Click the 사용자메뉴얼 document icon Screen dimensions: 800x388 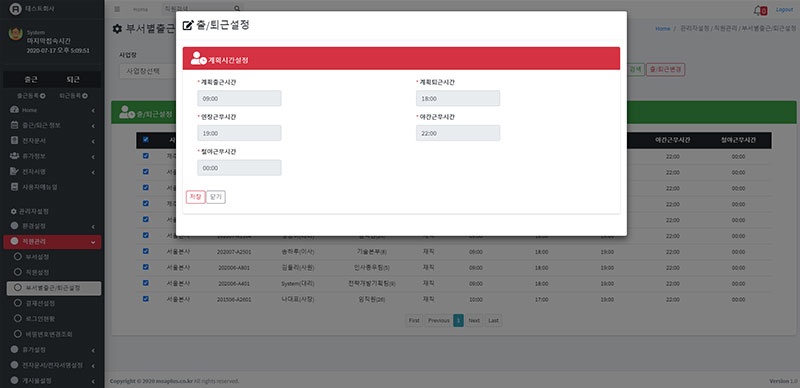click(14, 187)
